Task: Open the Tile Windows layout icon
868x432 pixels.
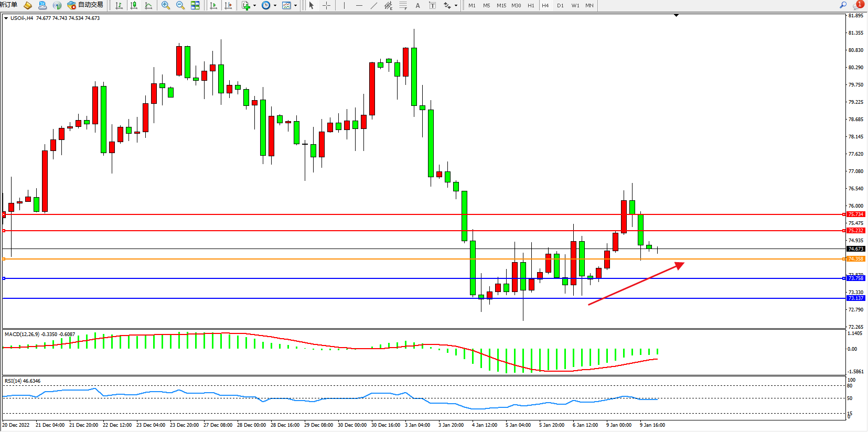Action: click(195, 5)
